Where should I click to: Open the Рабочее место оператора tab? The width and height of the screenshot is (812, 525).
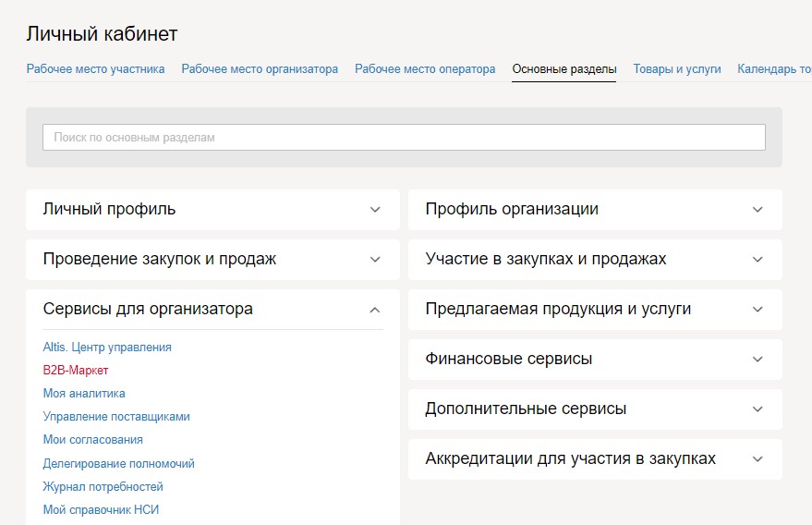[x=425, y=69]
